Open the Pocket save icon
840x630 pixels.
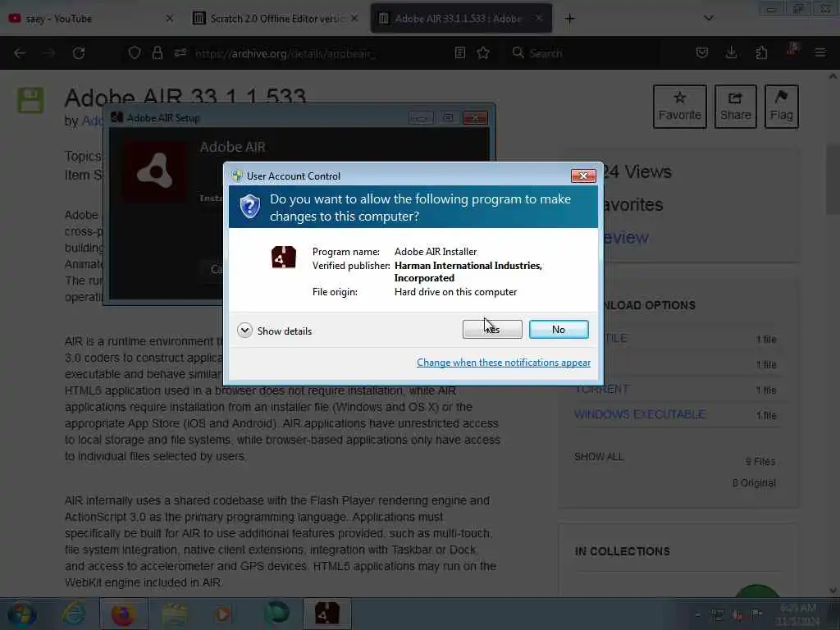(702, 52)
